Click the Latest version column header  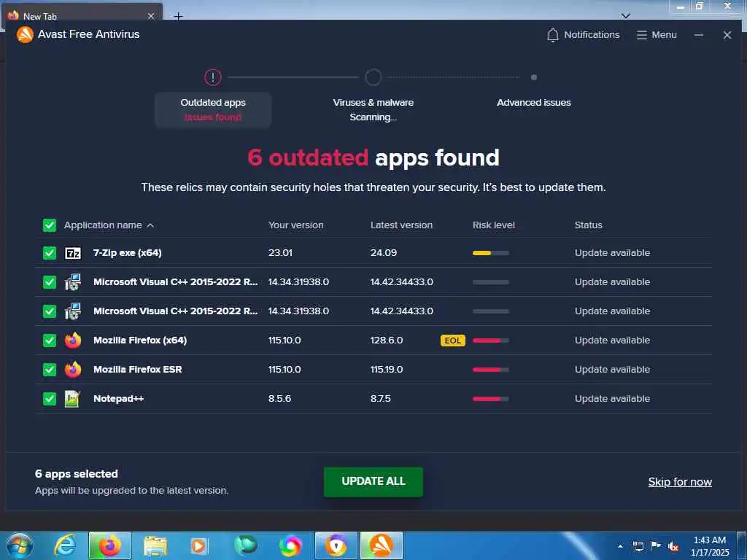(402, 225)
